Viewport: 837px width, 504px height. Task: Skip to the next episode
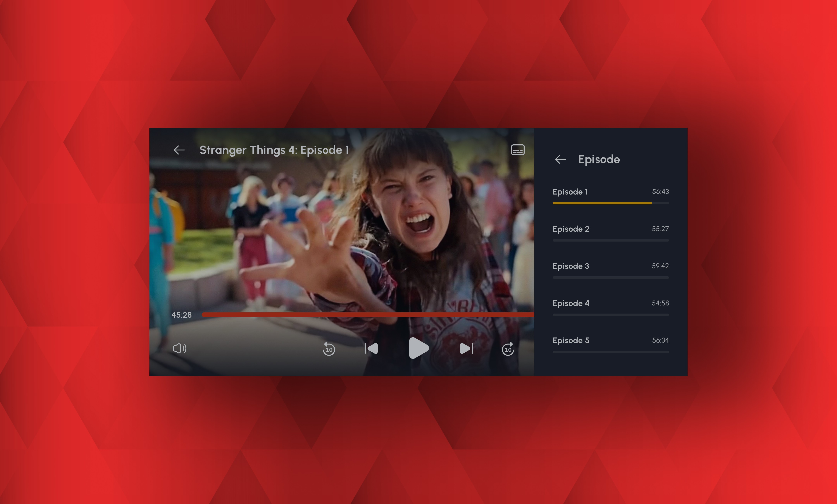pyautogui.click(x=466, y=349)
